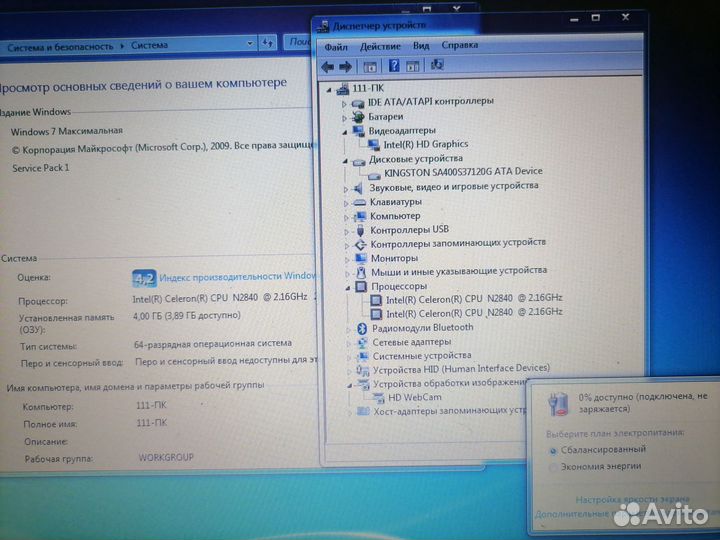Select the Экономия энергии power plan
The height and width of the screenshot is (540, 720).
point(553,468)
